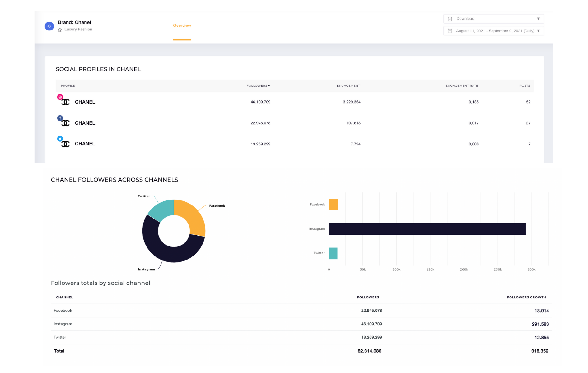Click the Facebook row in the totals table
This screenshot has height=373, width=588.
301,311
